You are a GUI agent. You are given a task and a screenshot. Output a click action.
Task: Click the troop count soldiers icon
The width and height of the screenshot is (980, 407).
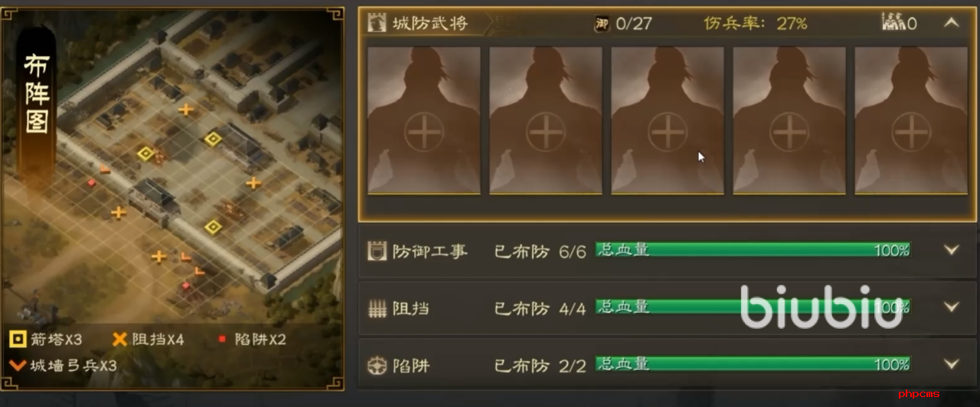(x=893, y=23)
